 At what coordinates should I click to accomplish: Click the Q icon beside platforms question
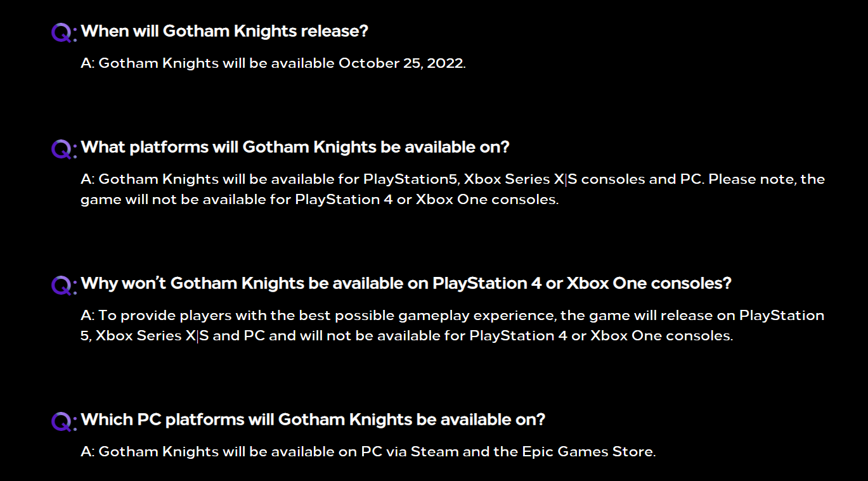(x=64, y=149)
